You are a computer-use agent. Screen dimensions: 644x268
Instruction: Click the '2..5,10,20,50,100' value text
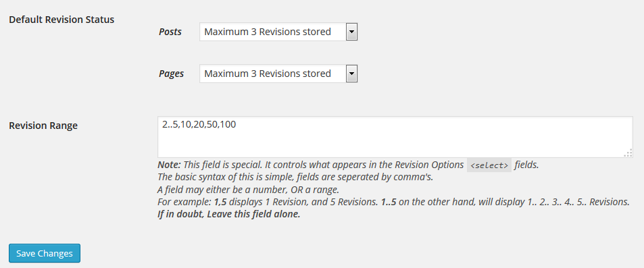point(199,124)
